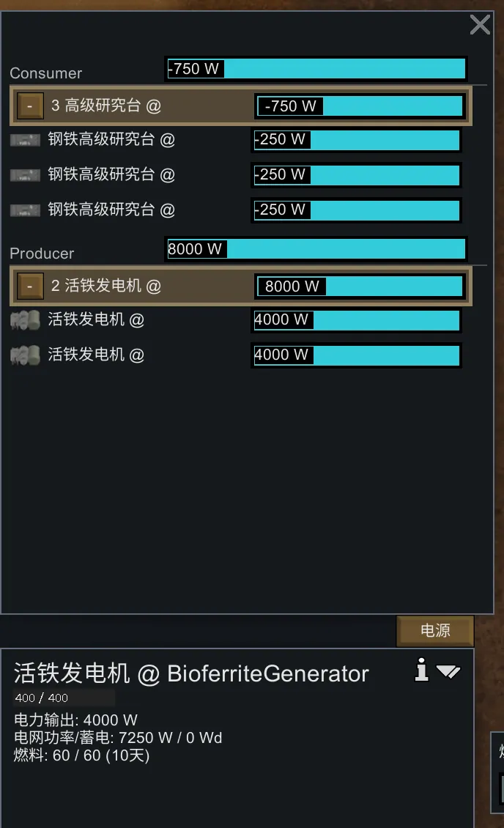Click second 活铁发电机 generator icon

tap(26, 355)
